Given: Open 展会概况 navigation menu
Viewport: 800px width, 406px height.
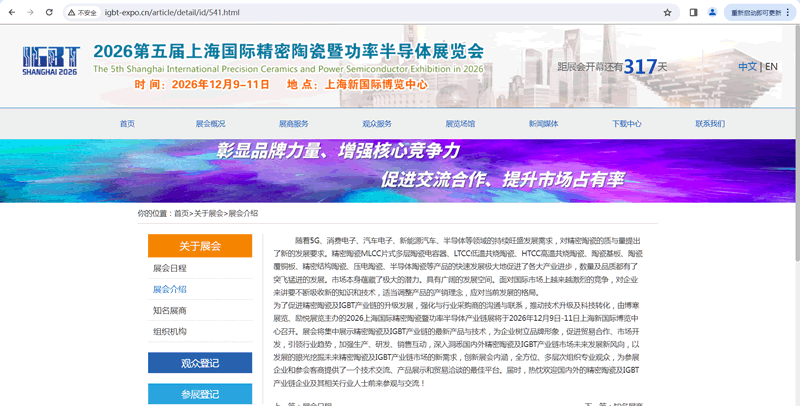Looking at the screenshot, I should [210, 124].
